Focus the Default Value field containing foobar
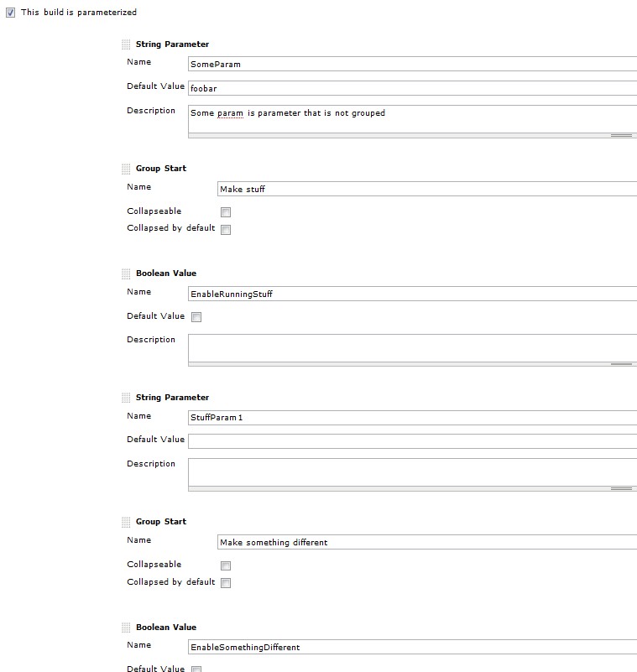 tap(411, 88)
